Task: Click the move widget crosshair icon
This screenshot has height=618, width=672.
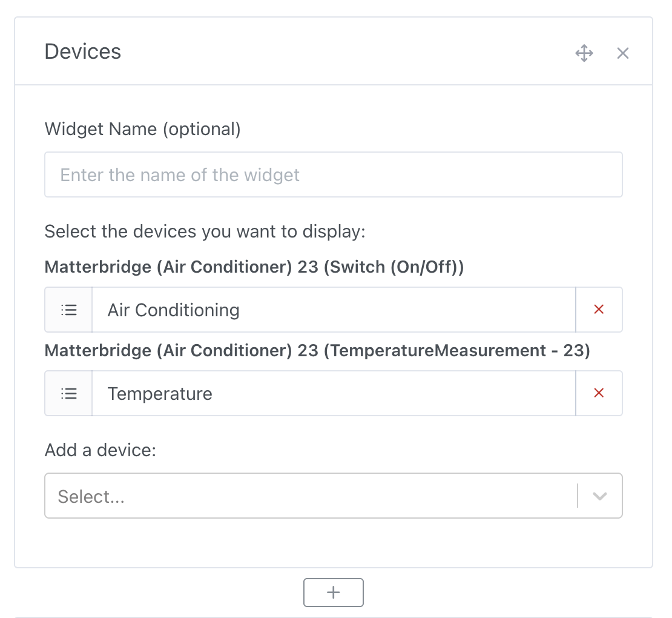Action: click(x=584, y=53)
